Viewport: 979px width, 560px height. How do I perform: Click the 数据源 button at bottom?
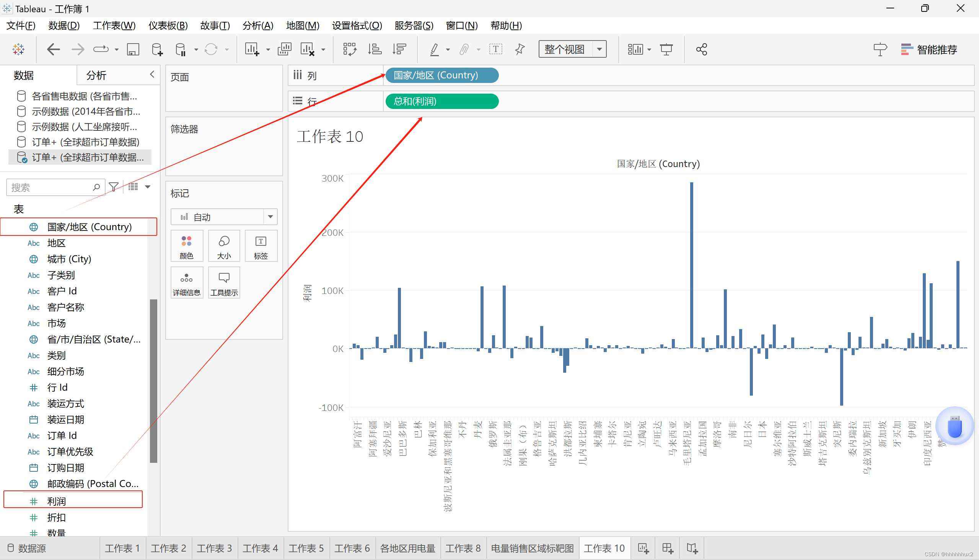[x=27, y=548]
